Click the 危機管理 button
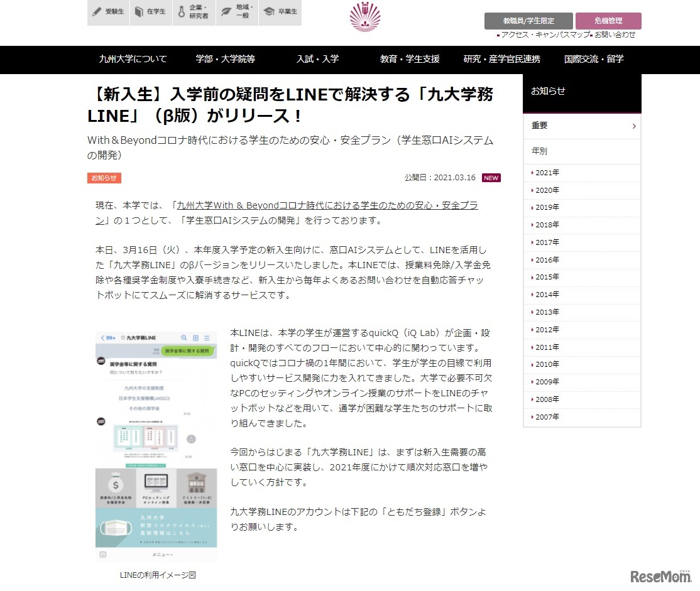Image resolution: width=700 pixels, height=591 pixels. [608, 21]
